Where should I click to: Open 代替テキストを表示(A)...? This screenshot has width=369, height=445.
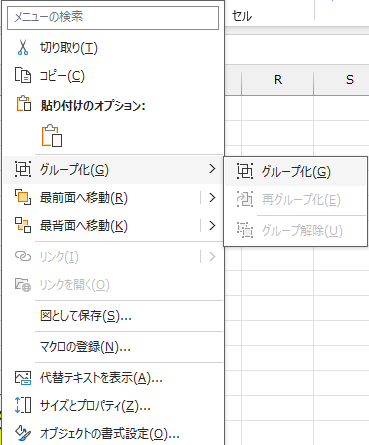113,378
